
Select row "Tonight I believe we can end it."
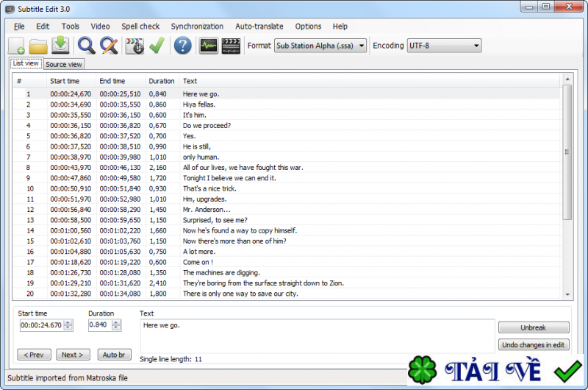pyautogui.click(x=287, y=178)
